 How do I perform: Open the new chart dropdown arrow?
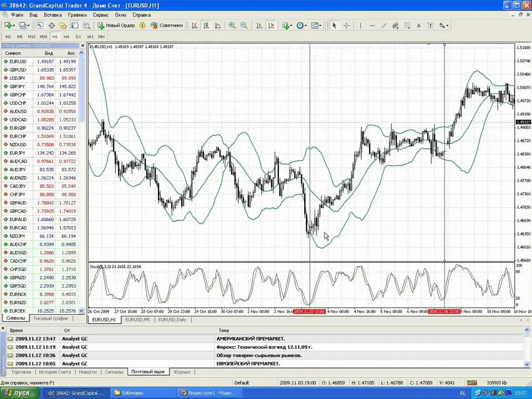(x=13, y=25)
